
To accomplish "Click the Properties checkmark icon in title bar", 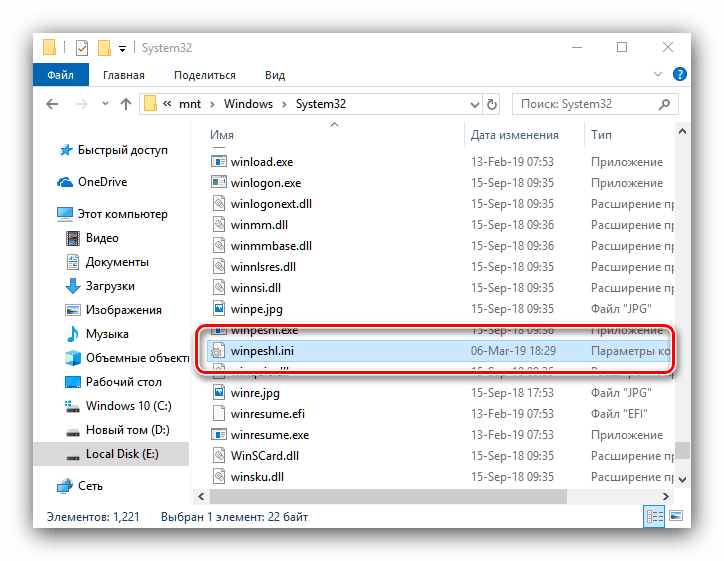I will coord(82,48).
